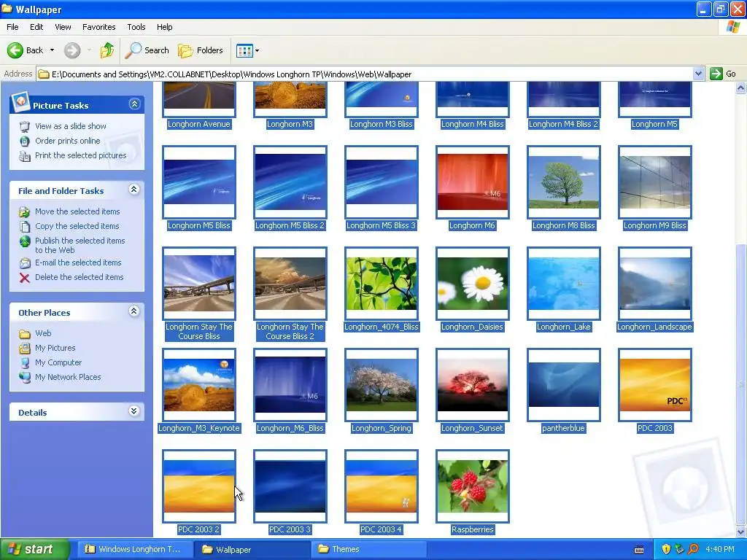Switch to Windows Longhorn T... taskbar window
This screenshot has height=560, width=747.
tap(133, 550)
